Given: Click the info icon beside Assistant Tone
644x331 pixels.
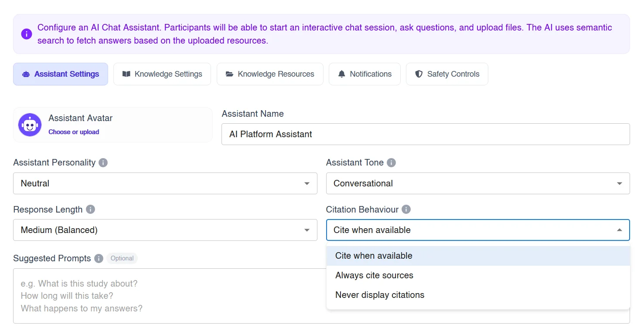Looking at the screenshot, I should 392,163.
